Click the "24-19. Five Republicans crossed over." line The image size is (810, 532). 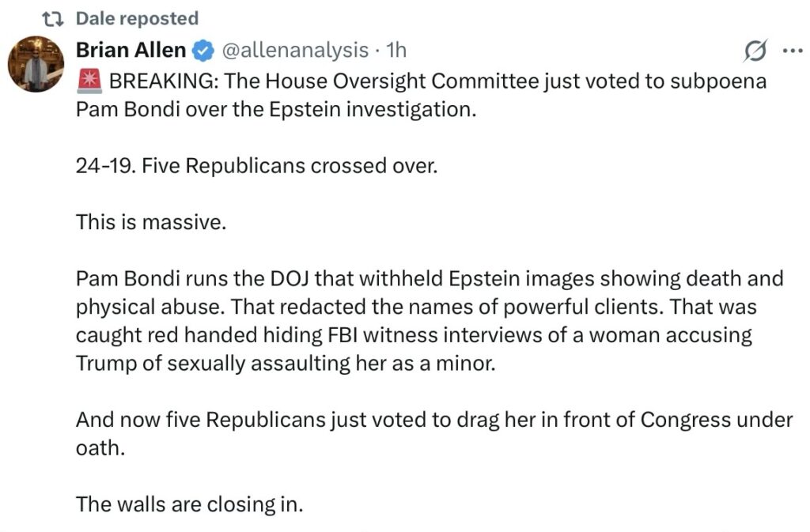pos(256,167)
